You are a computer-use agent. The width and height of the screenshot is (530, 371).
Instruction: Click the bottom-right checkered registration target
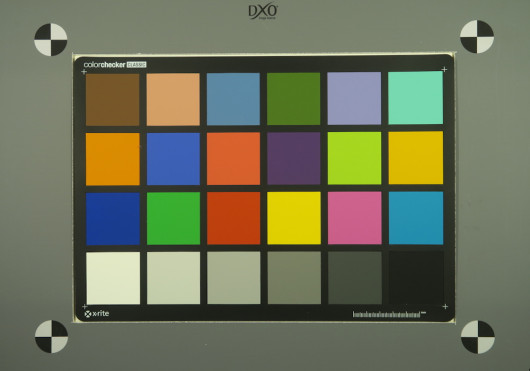[478, 337]
